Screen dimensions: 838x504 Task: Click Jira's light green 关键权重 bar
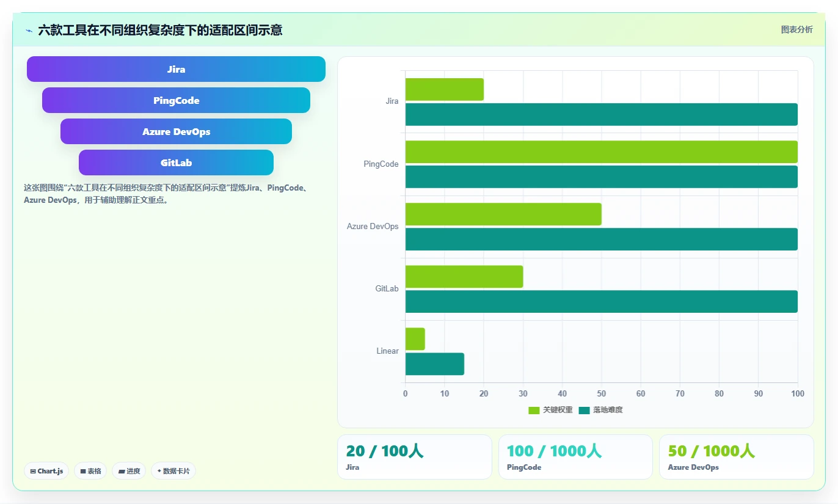pyautogui.click(x=445, y=89)
